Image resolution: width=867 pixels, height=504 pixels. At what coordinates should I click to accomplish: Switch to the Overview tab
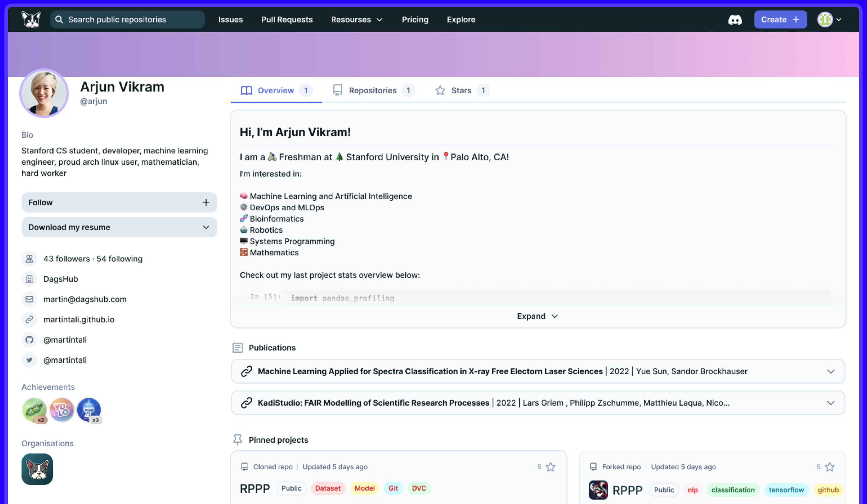276,91
